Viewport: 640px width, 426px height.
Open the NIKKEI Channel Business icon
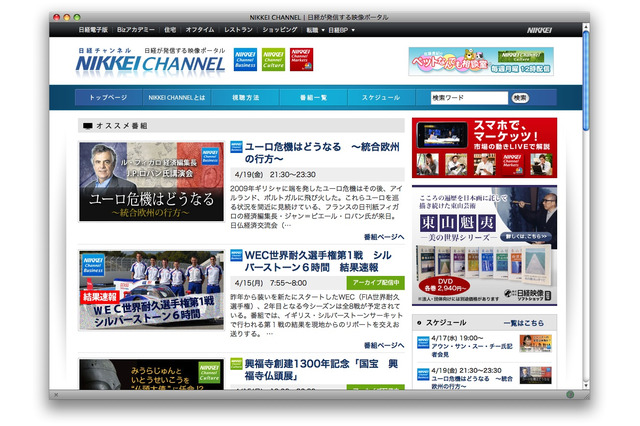[245, 60]
